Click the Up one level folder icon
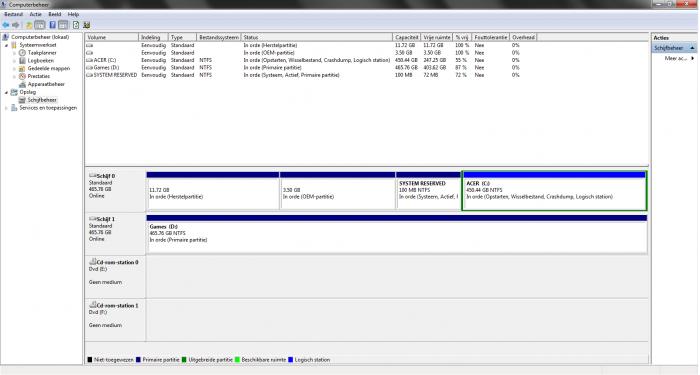The width and height of the screenshot is (700, 375). pos(29,25)
